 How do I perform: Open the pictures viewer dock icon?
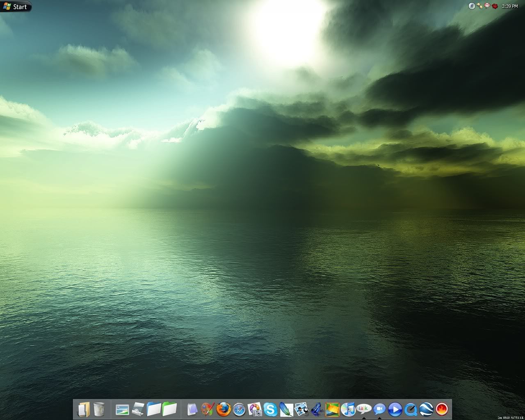122,409
